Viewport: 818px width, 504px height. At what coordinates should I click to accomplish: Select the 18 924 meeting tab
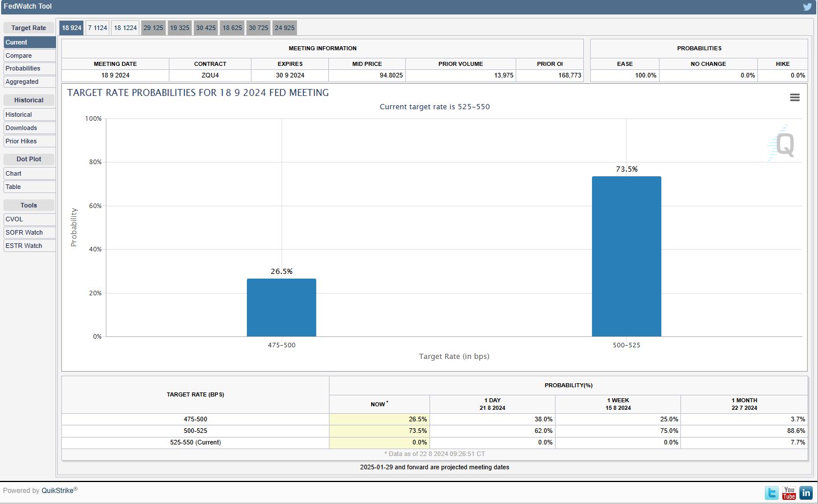coord(72,28)
